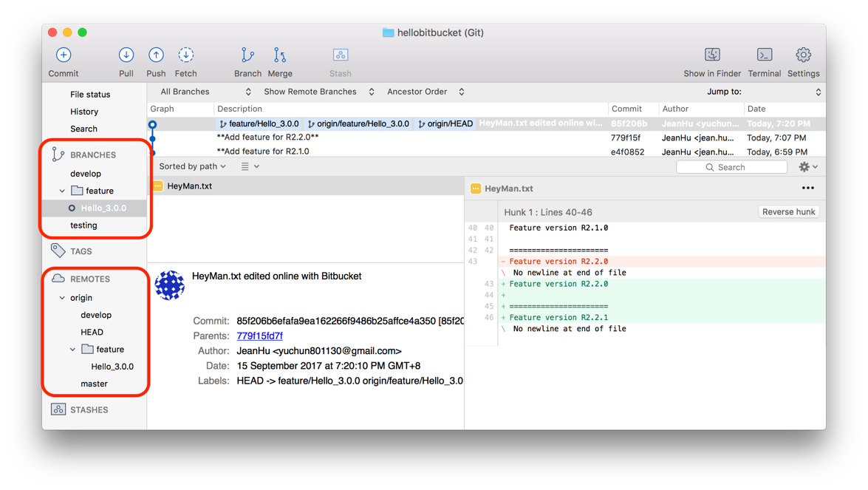The image size is (868, 490).
Task: Click the STASHES section icon
Action: (x=58, y=409)
